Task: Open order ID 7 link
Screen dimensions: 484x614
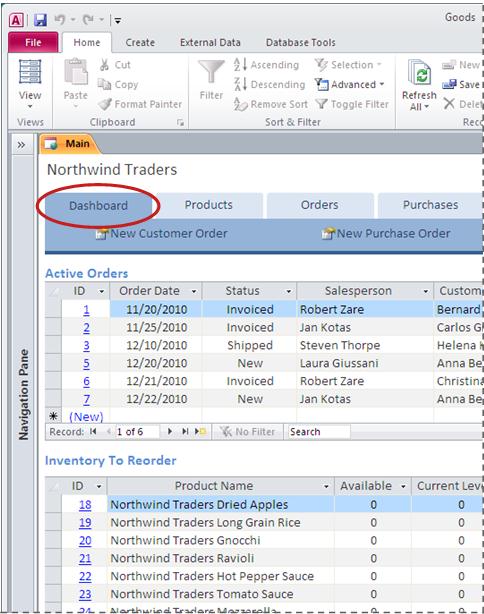Action: pyautogui.click(x=86, y=399)
